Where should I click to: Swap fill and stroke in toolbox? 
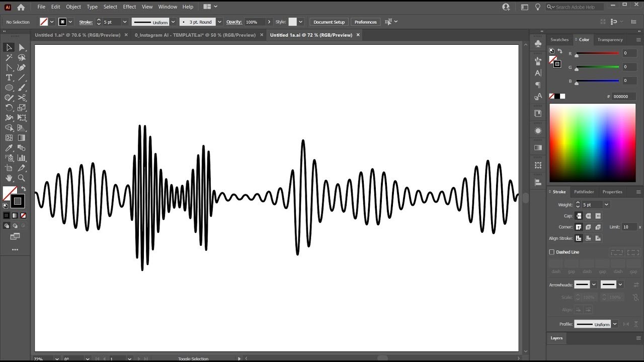click(23, 189)
